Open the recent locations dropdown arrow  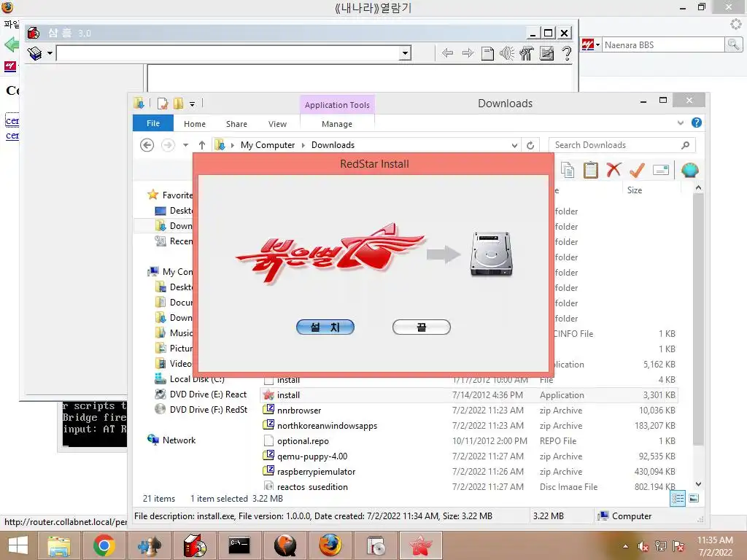pyautogui.click(x=185, y=145)
